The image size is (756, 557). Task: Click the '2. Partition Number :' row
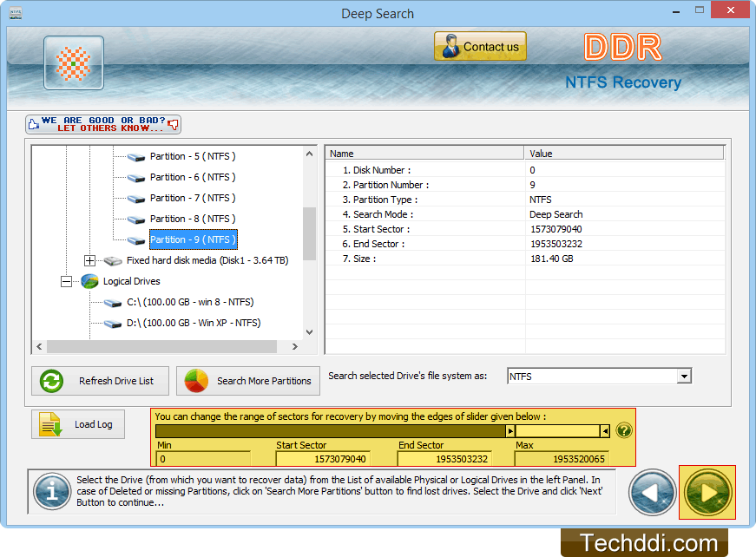point(525,185)
